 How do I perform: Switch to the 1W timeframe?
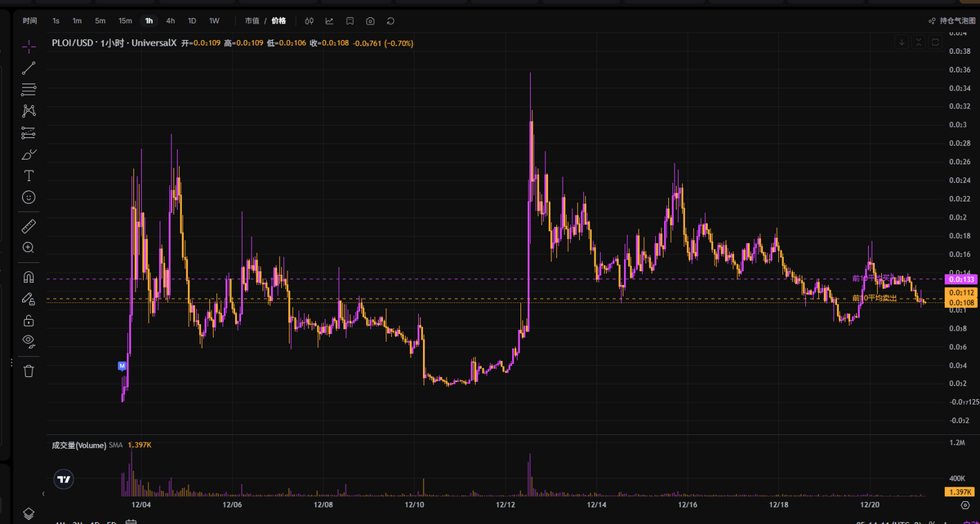click(x=214, y=20)
